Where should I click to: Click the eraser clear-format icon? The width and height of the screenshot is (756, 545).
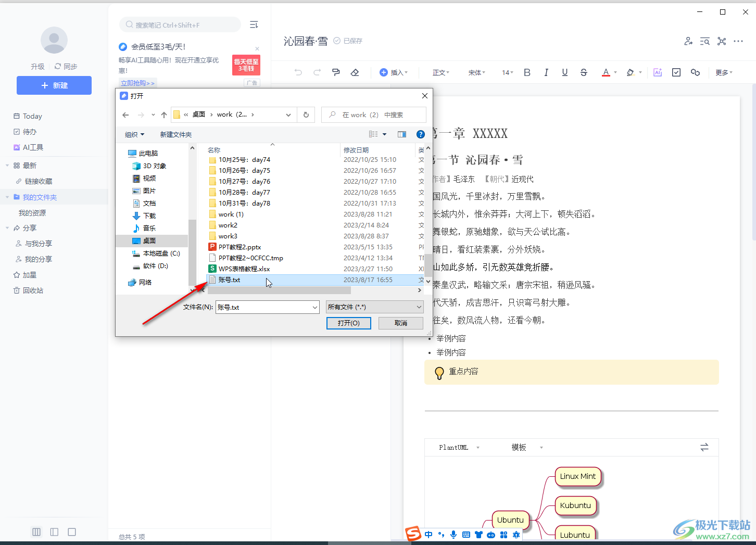(355, 72)
